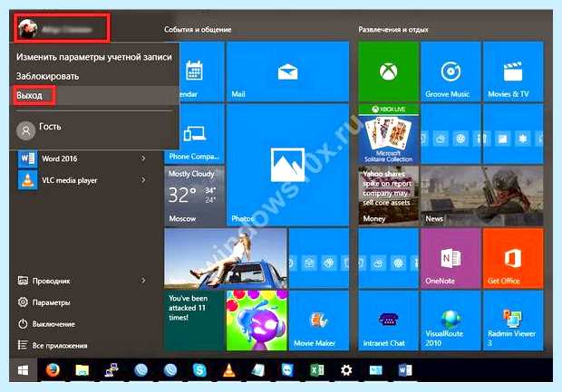Open the Photos tile
This screenshot has height=392, width=562.
tap(287, 165)
